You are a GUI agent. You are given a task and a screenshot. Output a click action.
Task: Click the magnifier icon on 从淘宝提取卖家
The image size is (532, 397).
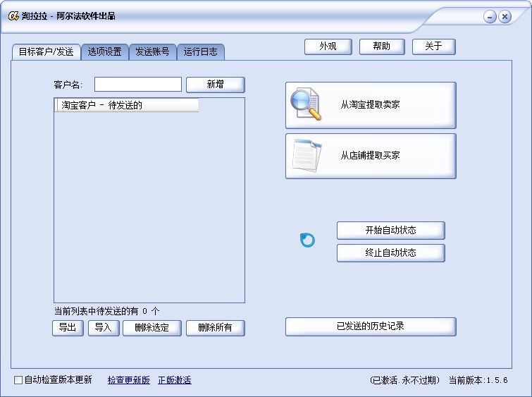[x=306, y=104]
